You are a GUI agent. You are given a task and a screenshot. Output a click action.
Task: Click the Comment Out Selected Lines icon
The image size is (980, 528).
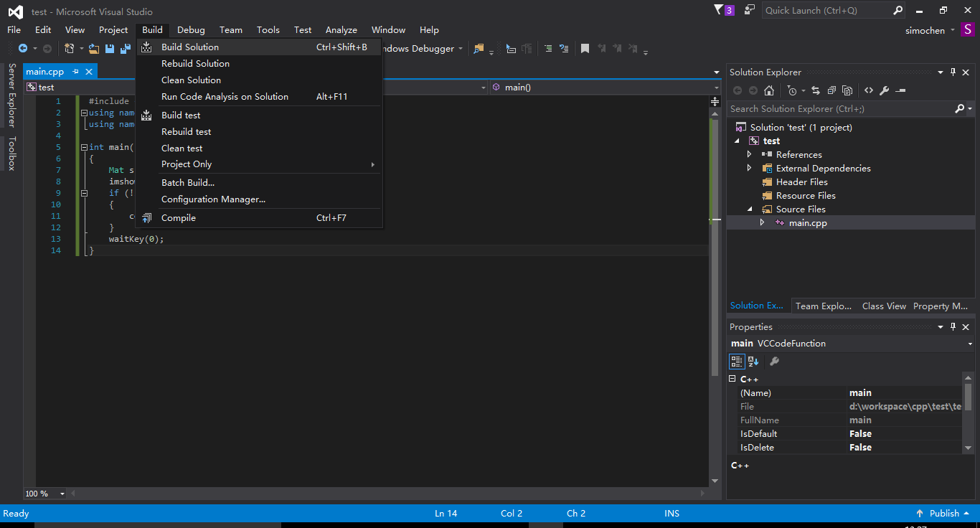click(548, 49)
